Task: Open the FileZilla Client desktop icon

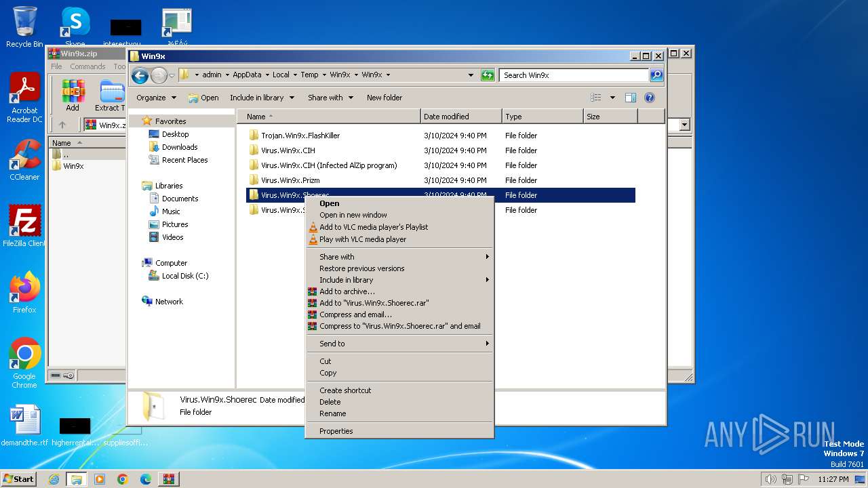Action: coord(24,226)
